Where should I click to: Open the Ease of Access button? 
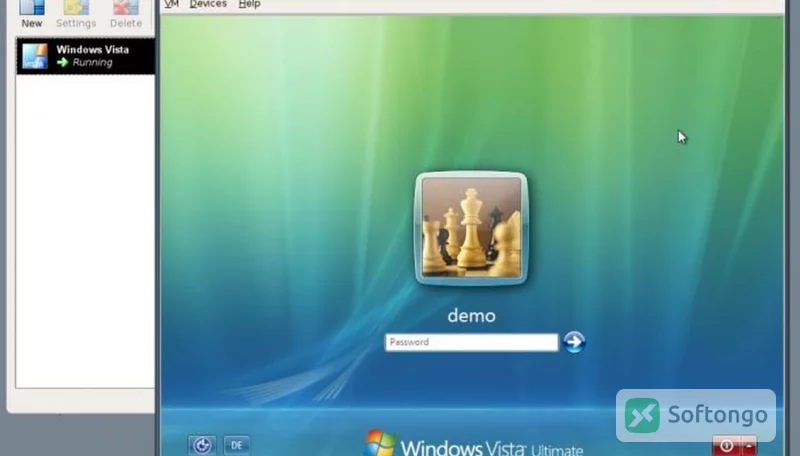[202, 445]
